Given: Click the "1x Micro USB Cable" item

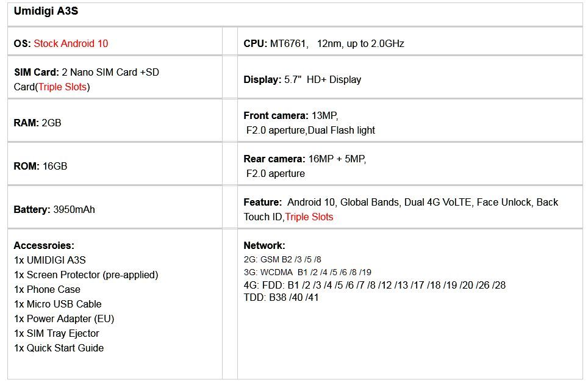Looking at the screenshot, I should click(57, 304).
